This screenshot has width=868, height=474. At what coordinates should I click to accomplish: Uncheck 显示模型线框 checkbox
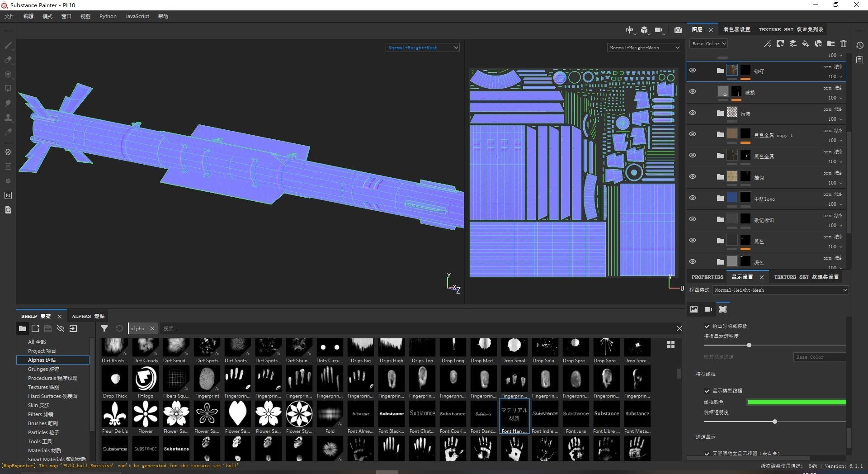[x=707, y=391]
